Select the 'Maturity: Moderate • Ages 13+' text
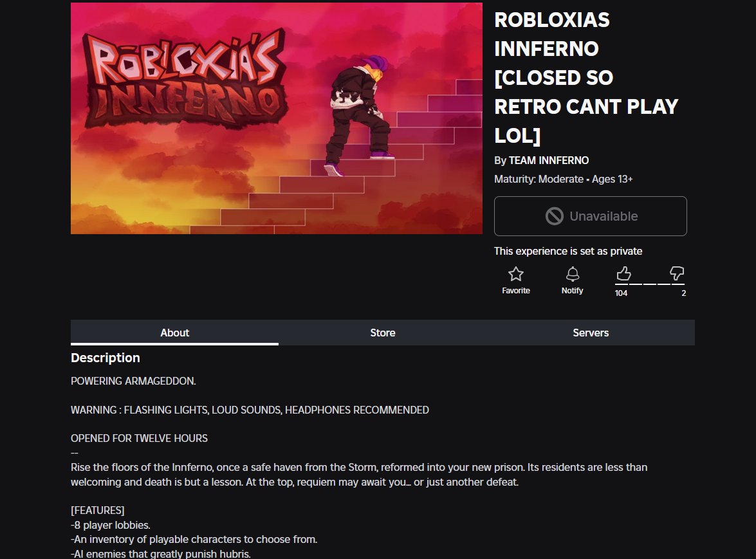The width and height of the screenshot is (756, 559). pyautogui.click(x=563, y=179)
